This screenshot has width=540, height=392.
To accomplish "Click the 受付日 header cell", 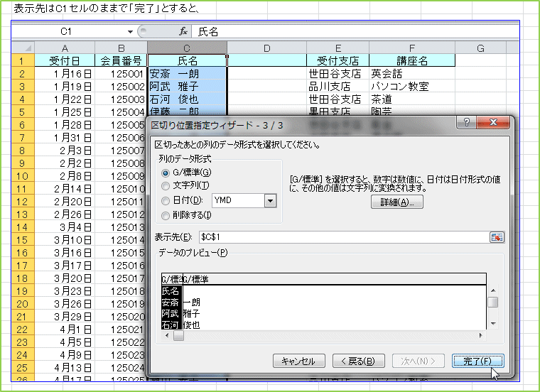I will 65,61.
